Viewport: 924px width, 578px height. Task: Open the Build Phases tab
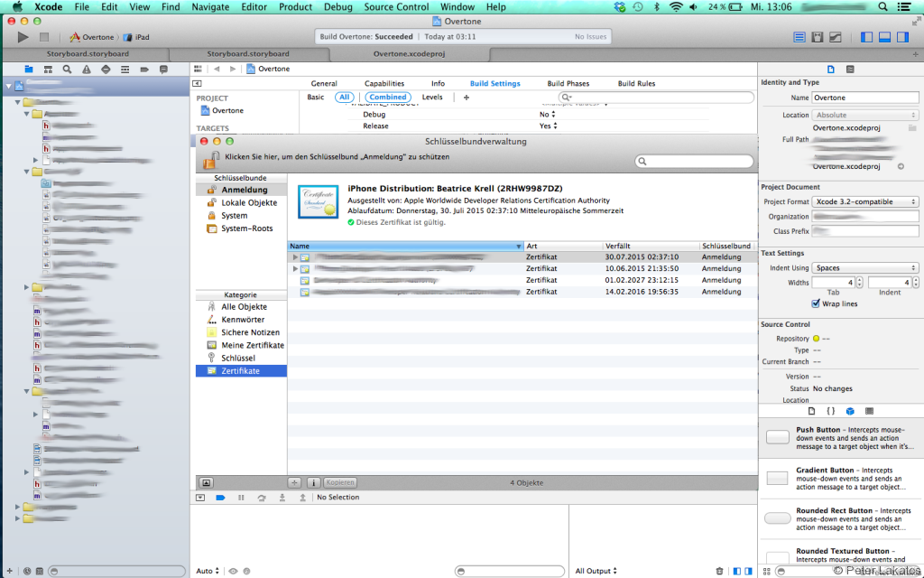point(568,84)
